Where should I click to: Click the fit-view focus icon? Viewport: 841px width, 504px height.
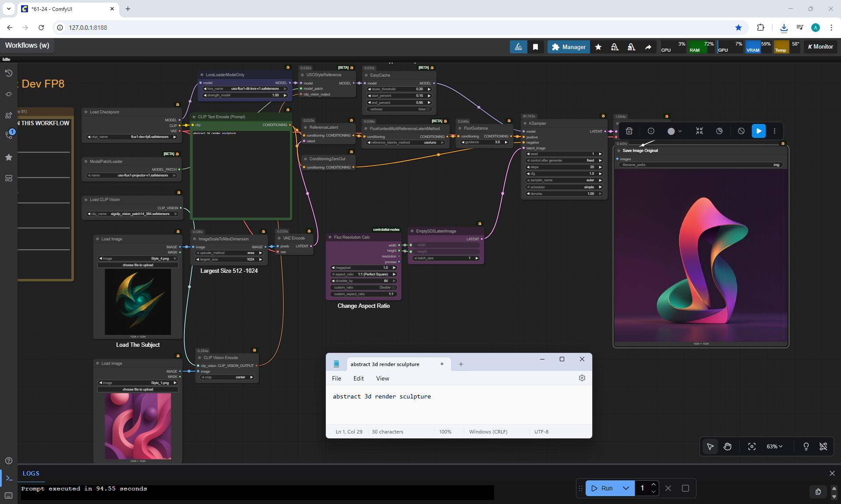752,446
